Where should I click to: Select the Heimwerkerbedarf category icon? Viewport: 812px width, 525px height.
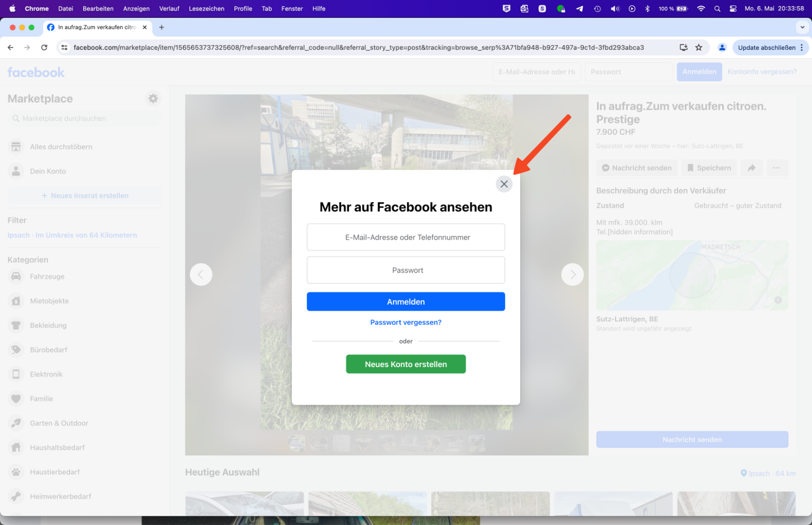tap(16, 496)
